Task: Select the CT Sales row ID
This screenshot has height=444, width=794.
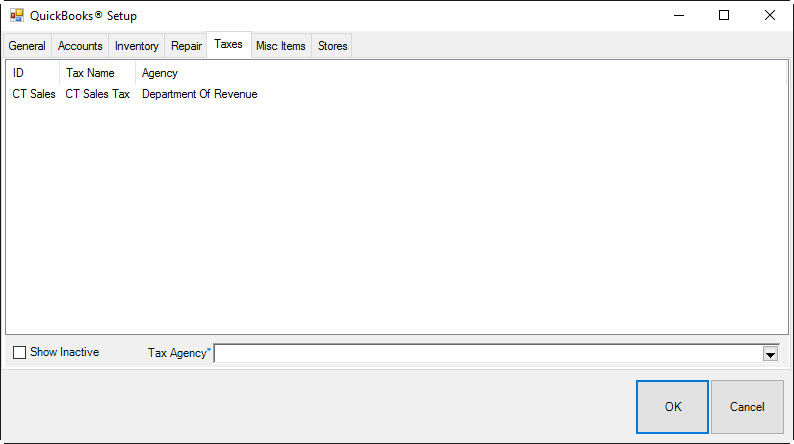Action: pyautogui.click(x=34, y=95)
